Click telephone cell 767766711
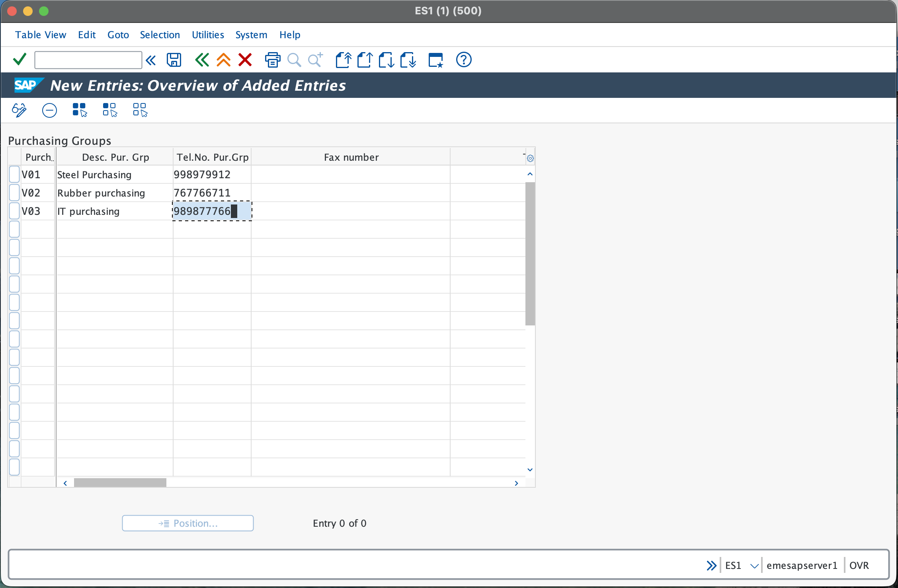Screen dimensions: 898x588 click(x=212, y=193)
